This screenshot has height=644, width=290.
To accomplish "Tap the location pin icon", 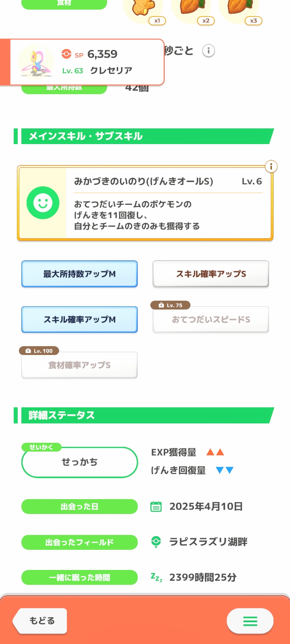I will (156, 542).
